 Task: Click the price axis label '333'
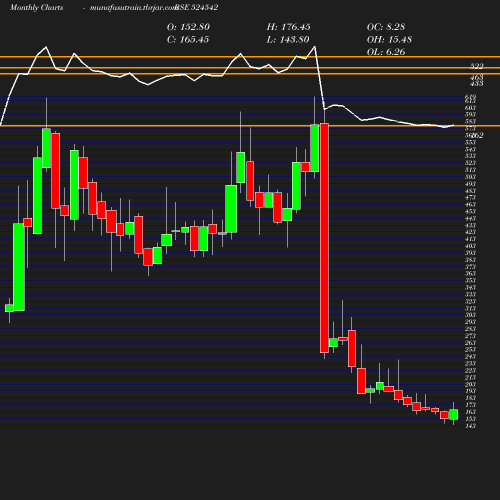(x=470, y=294)
